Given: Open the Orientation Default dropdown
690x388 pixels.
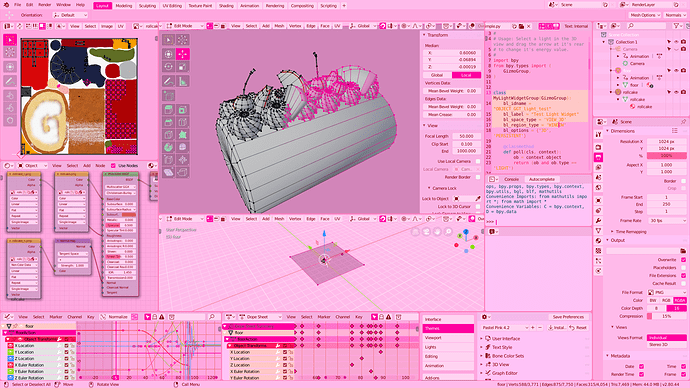Looking at the screenshot, I should click(70, 15).
